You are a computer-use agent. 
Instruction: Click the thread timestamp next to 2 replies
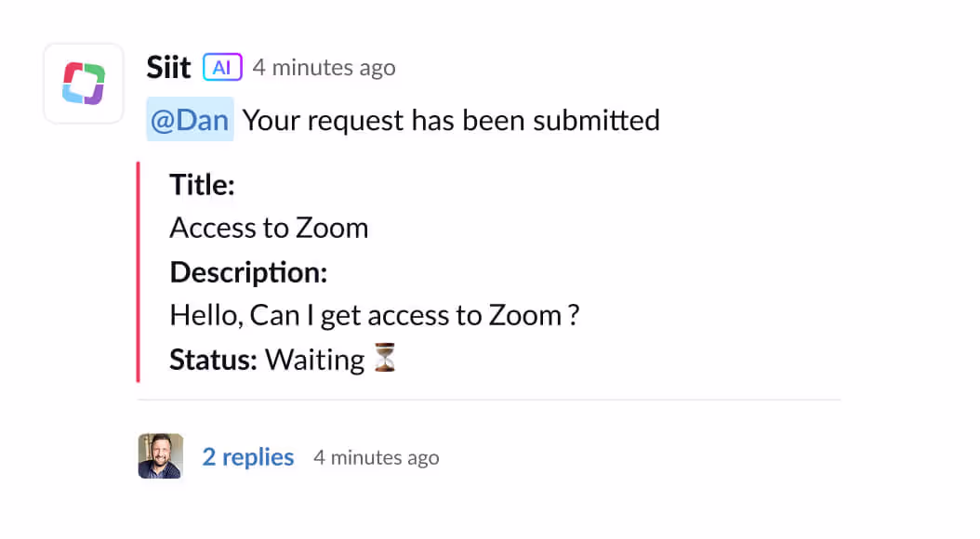point(376,456)
